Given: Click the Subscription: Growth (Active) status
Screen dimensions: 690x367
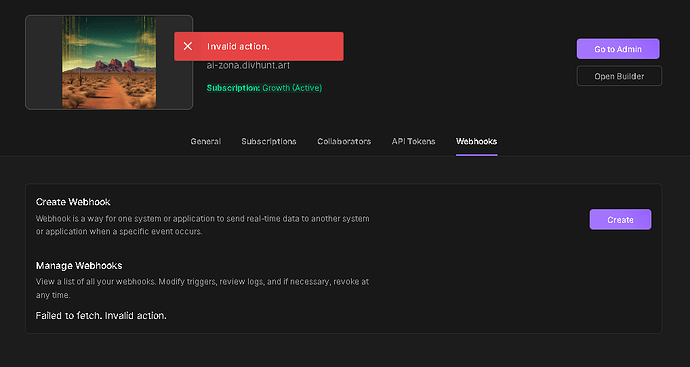Looking at the screenshot, I should click(264, 88).
